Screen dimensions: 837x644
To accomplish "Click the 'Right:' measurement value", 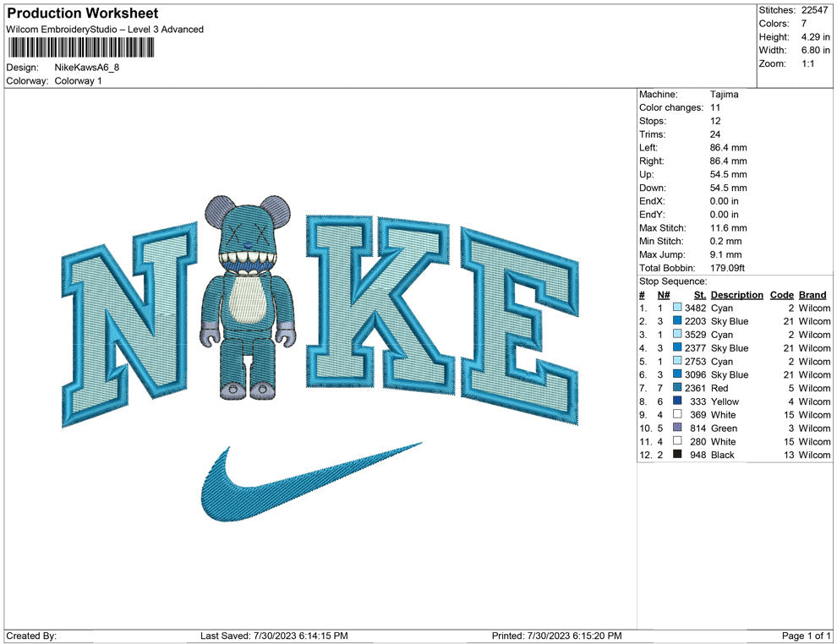I will tap(729, 161).
